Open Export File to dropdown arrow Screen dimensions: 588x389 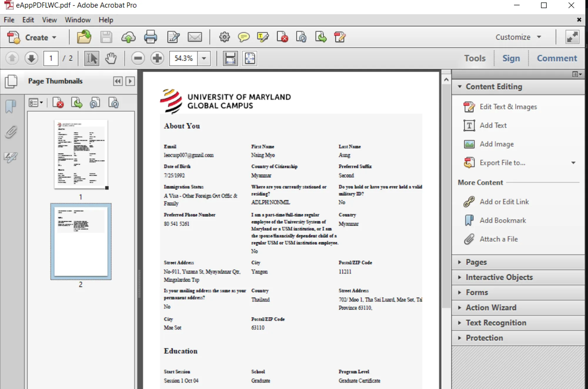573,163
